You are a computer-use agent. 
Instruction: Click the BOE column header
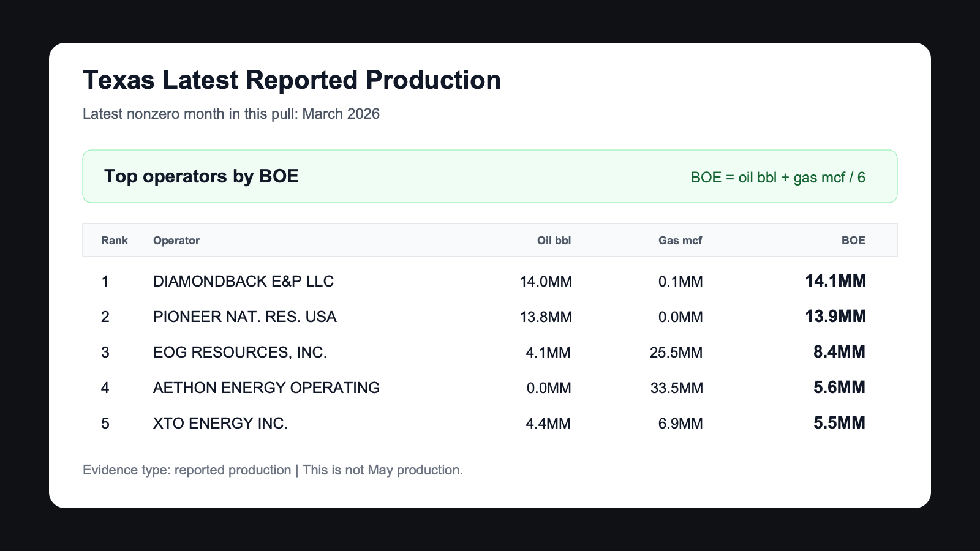click(853, 241)
